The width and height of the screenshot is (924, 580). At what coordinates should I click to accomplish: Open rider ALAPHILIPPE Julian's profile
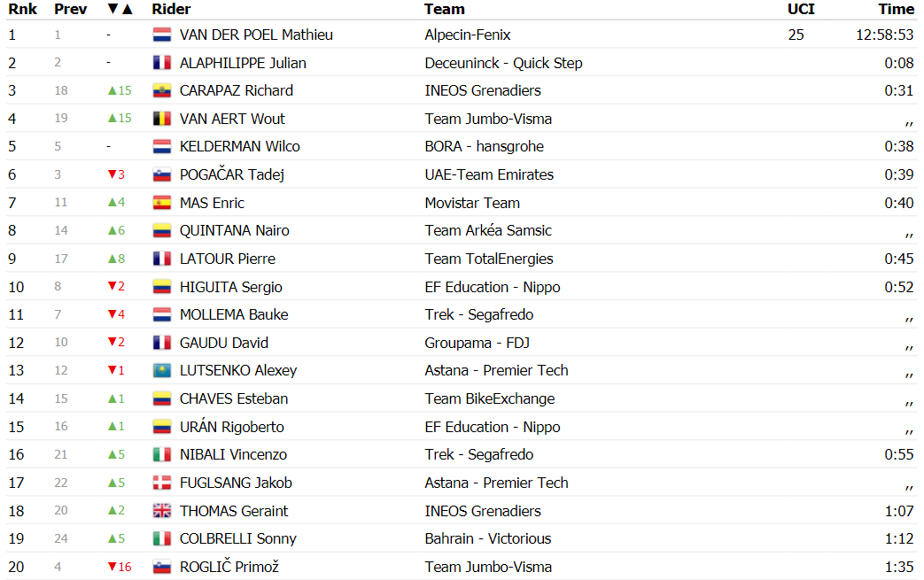243,63
